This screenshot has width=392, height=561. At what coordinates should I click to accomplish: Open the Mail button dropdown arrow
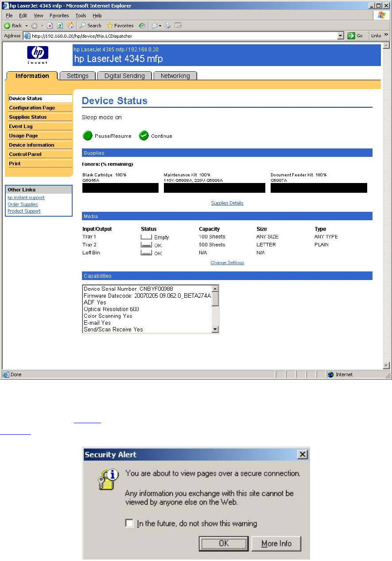coord(161,26)
